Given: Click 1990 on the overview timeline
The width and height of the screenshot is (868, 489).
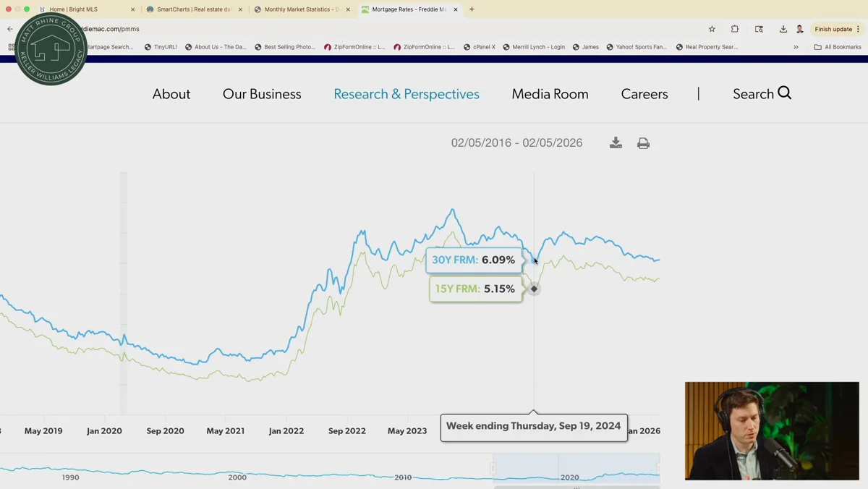Looking at the screenshot, I should pyautogui.click(x=70, y=477).
